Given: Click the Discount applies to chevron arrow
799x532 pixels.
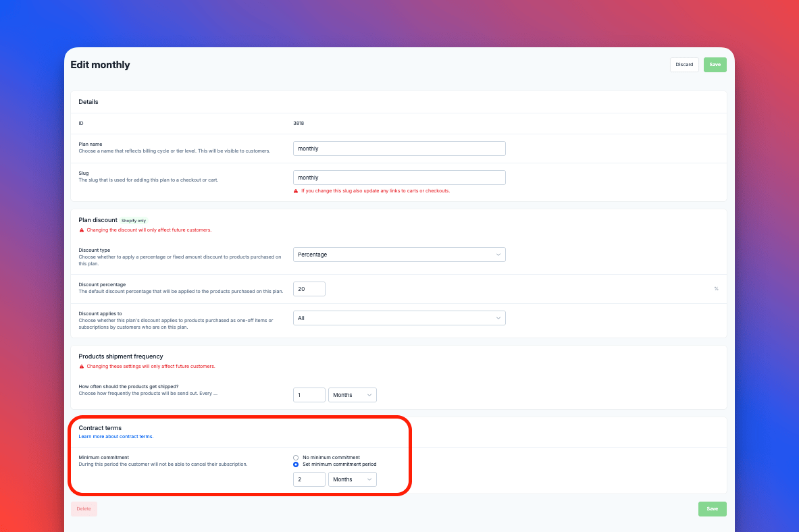Looking at the screenshot, I should [x=498, y=318].
